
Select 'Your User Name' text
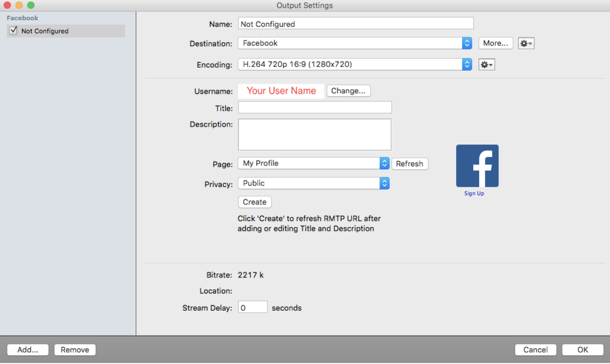[x=282, y=91]
